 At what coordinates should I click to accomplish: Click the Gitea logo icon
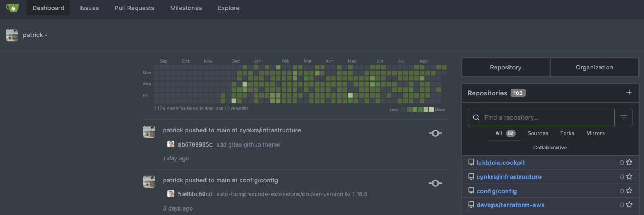coord(13,7)
